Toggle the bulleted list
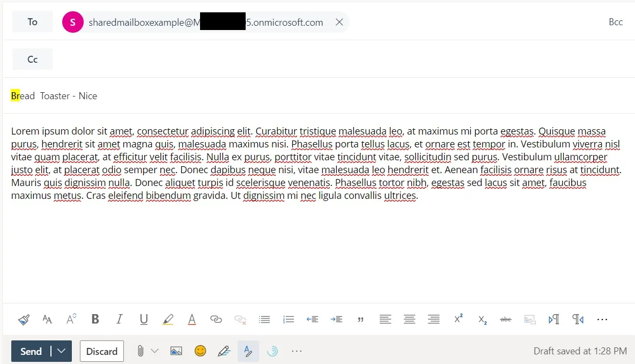This screenshot has width=635, height=364. tap(264, 319)
